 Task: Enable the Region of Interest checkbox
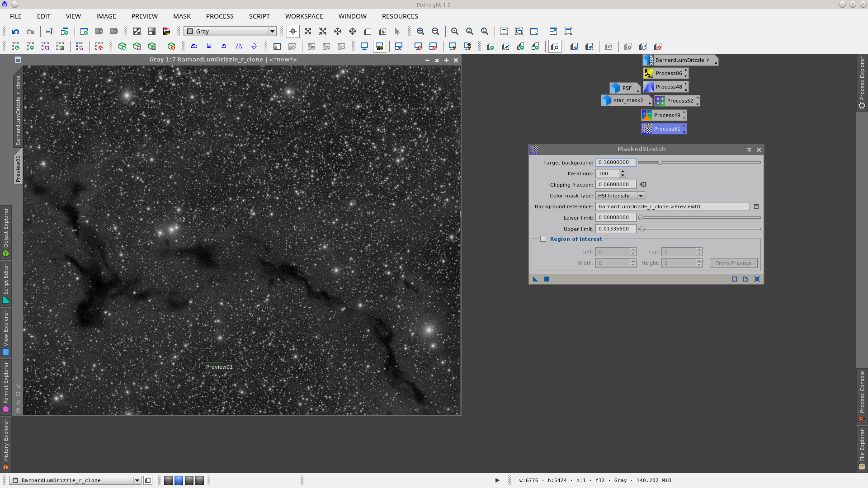pos(543,239)
